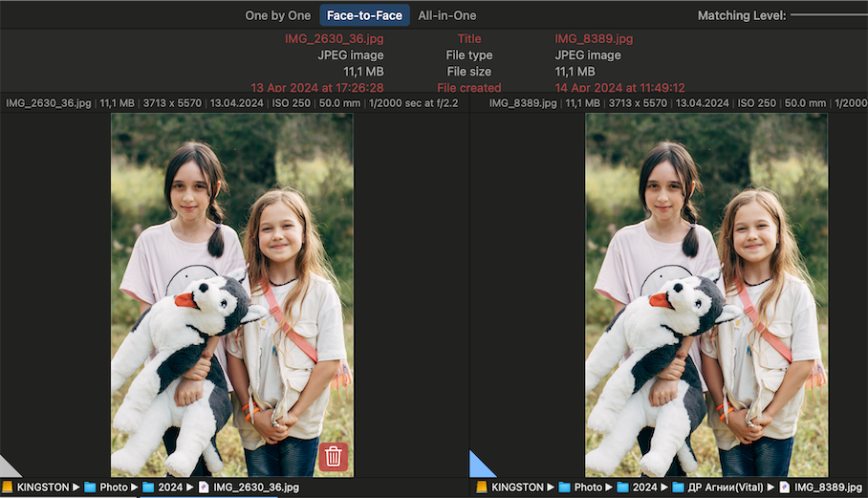Switch to All-in-One view
Viewport: 868px width, 498px height.
point(446,15)
